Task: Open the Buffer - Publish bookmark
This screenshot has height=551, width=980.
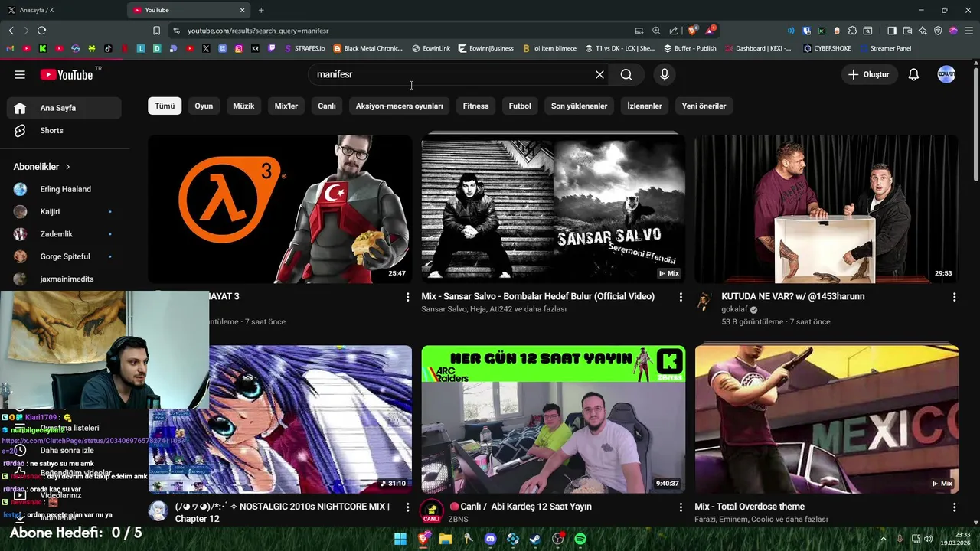Action: (689, 48)
